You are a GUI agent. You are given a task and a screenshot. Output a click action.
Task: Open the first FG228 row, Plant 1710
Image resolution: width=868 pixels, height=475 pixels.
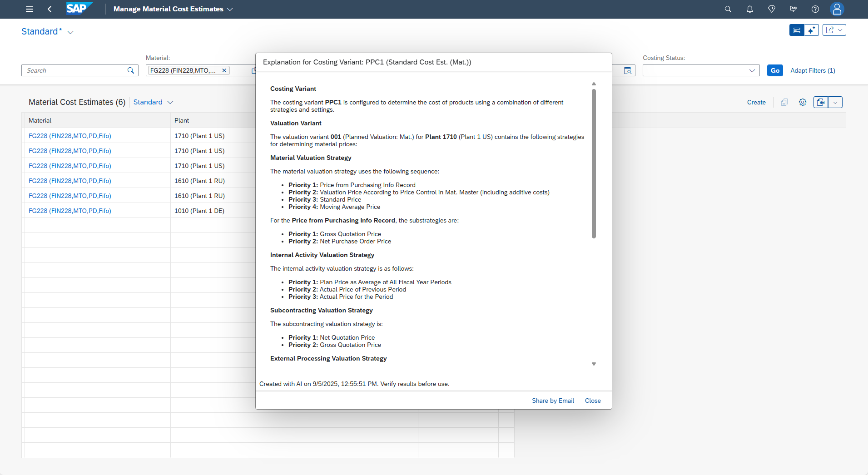[69, 136]
